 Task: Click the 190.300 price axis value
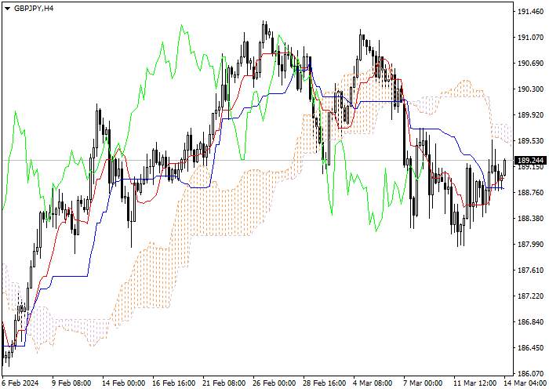(530, 89)
